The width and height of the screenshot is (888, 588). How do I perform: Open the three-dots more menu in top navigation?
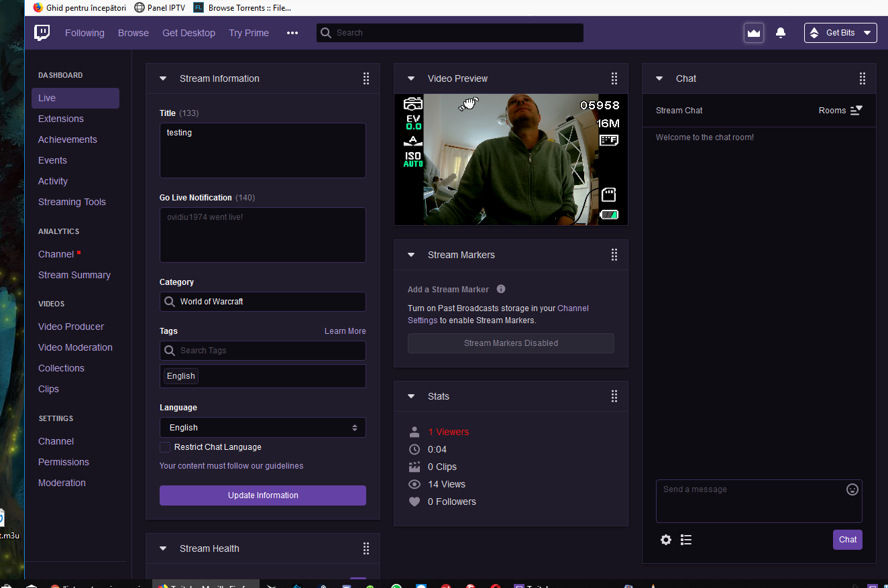coord(292,33)
